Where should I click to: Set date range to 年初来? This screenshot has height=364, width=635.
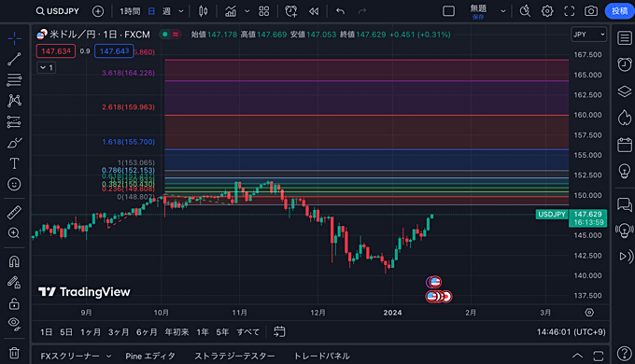[176, 332]
